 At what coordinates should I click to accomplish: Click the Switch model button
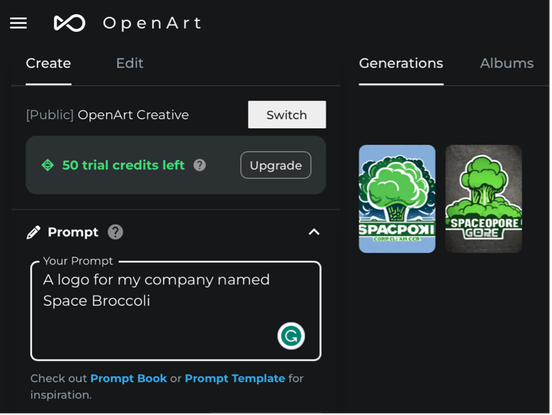287,115
